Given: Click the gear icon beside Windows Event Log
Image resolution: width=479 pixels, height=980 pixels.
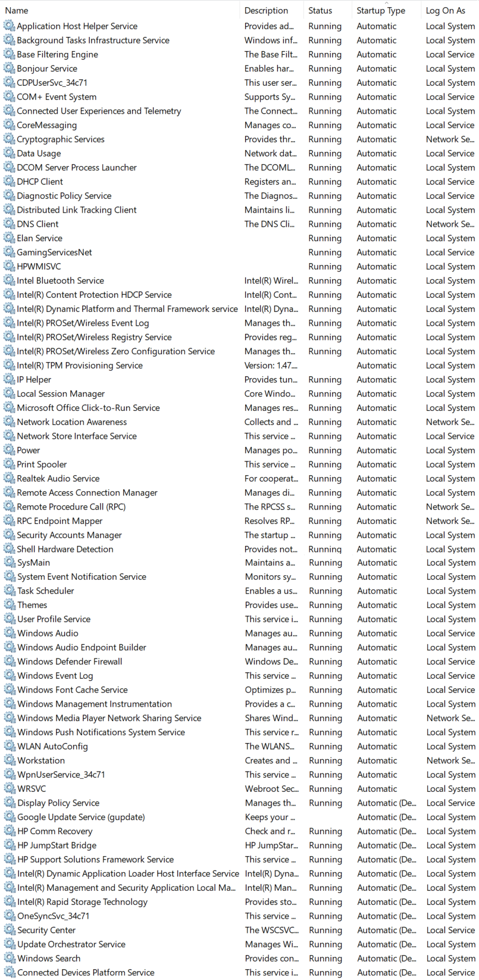Looking at the screenshot, I should [x=10, y=676].
